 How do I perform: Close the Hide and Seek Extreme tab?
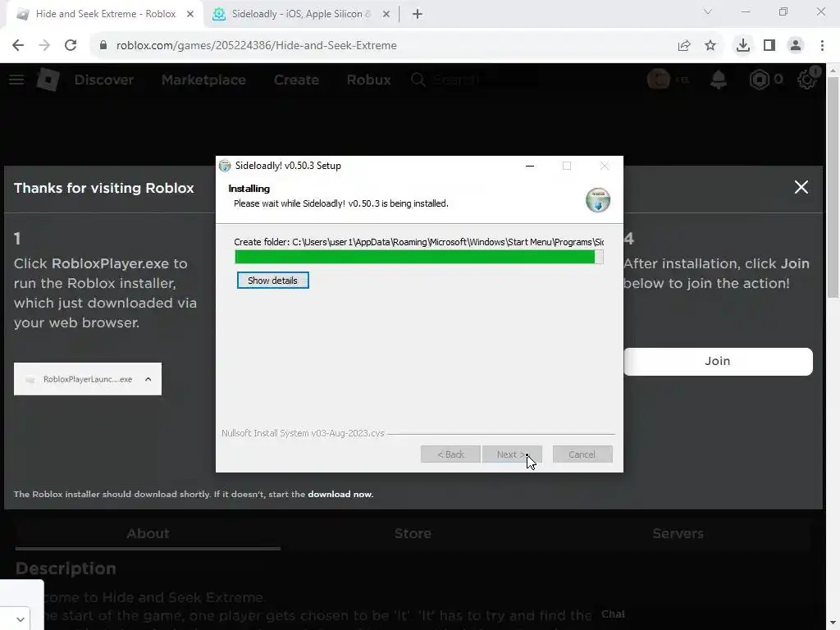click(190, 14)
